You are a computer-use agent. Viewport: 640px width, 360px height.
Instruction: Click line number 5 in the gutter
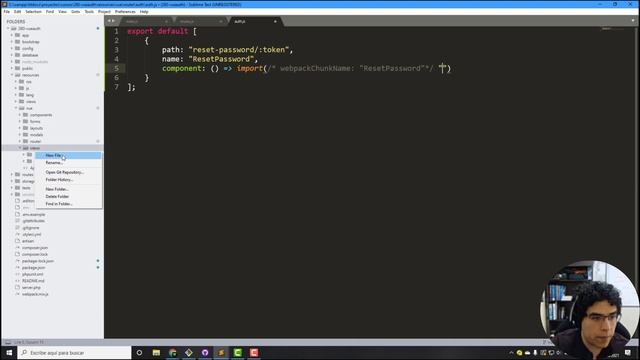pos(116,68)
